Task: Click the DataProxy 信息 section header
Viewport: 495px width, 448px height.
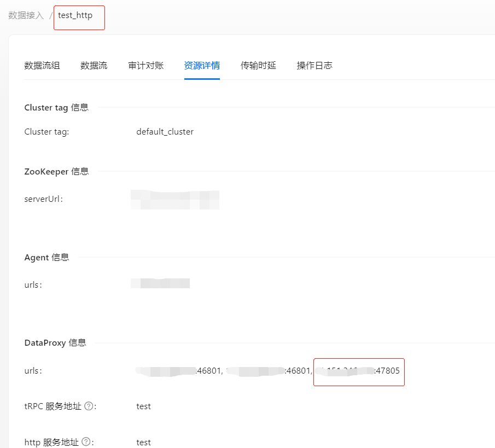Action: (55, 343)
